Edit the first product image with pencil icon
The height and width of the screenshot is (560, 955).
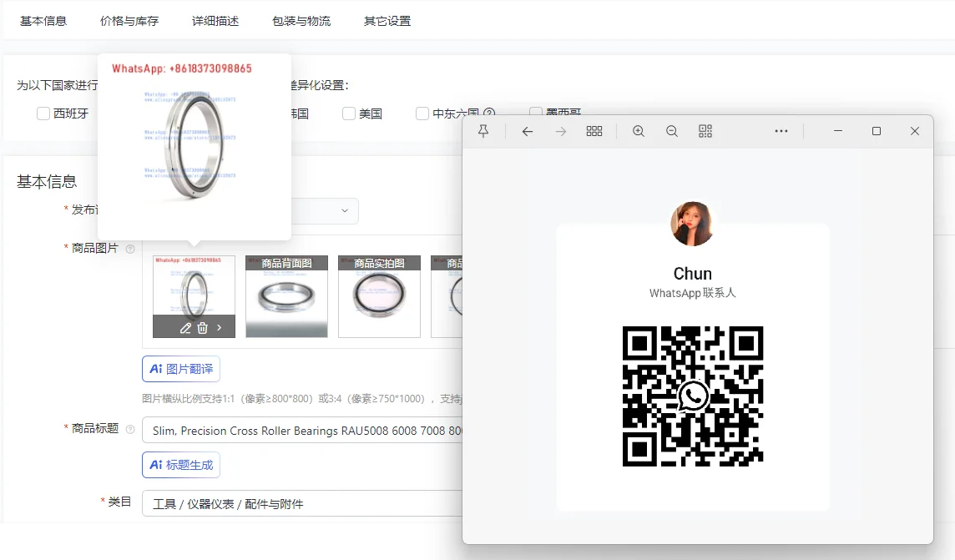point(185,328)
